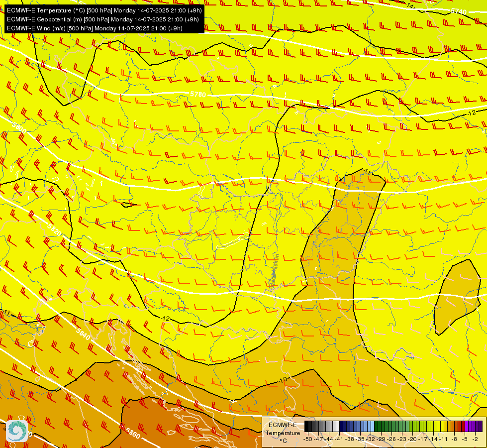Click the 5820 geopotential contour label

click(54, 229)
